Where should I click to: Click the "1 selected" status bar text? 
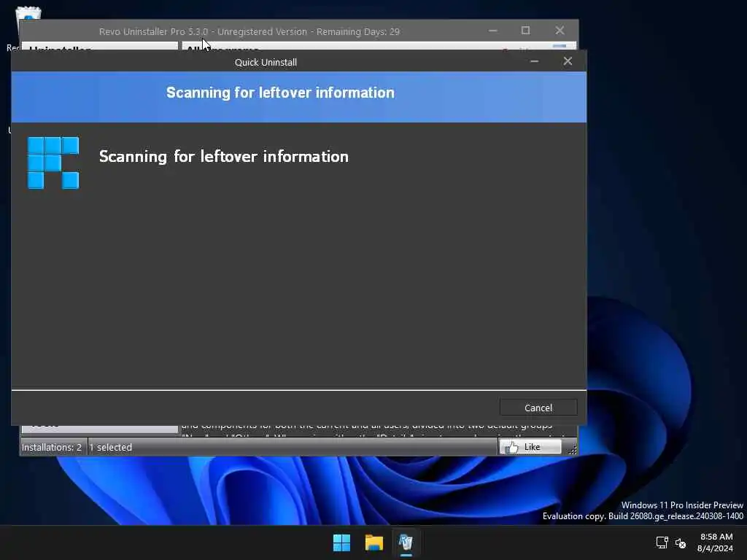111,447
